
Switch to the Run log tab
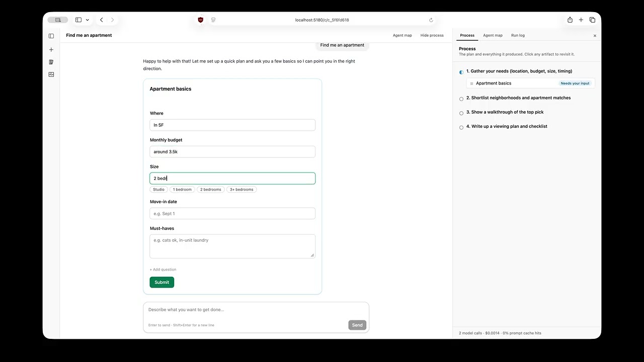pyautogui.click(x=518, y=35)
